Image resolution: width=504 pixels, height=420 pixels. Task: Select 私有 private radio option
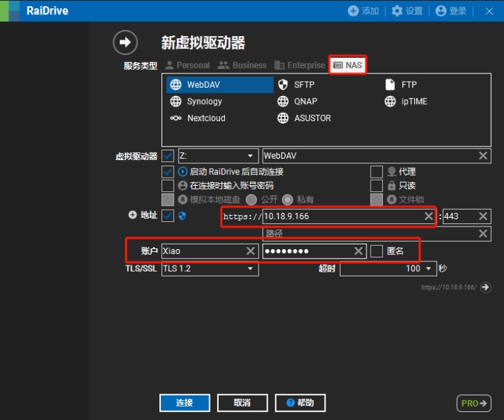[287, 199]
